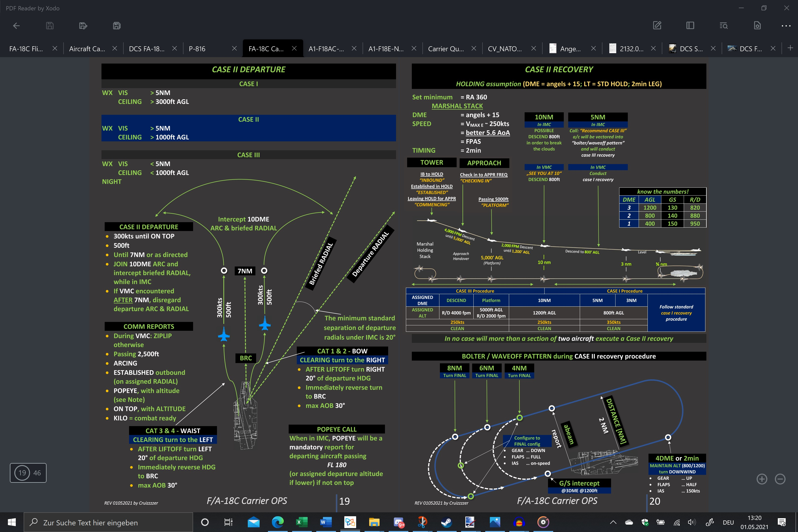This screenshot has width=798, height=532.
Task: Close the CV_NATO... tab
Action: point(534,49)
